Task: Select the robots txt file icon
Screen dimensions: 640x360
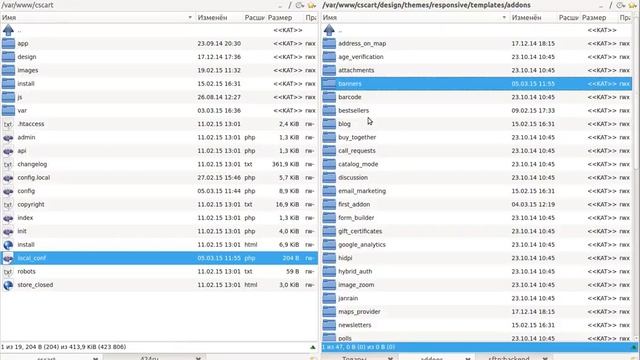Action: [8, 272]
